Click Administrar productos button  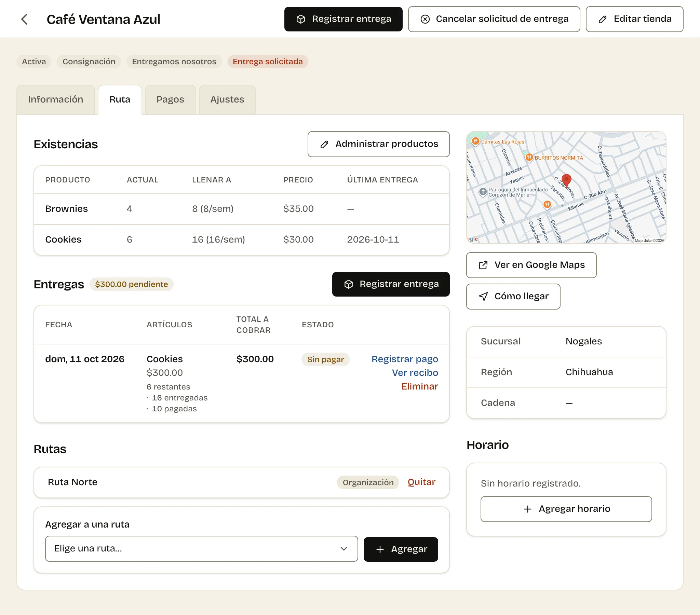(378, 144)
